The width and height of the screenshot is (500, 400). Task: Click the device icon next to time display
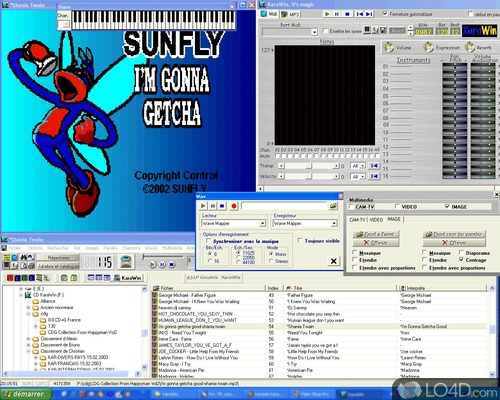pos(126,262)
